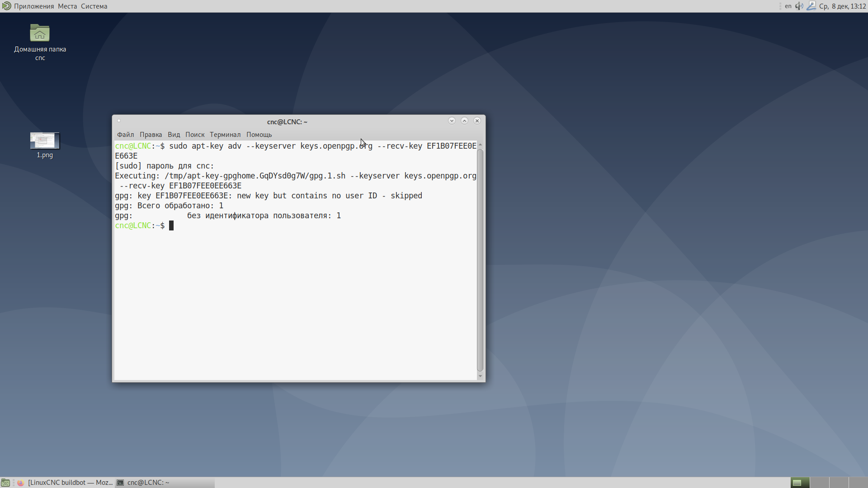
Task: Open the Терминал menu in terminal
Action: pyautogui.click(x=225, y=135)
